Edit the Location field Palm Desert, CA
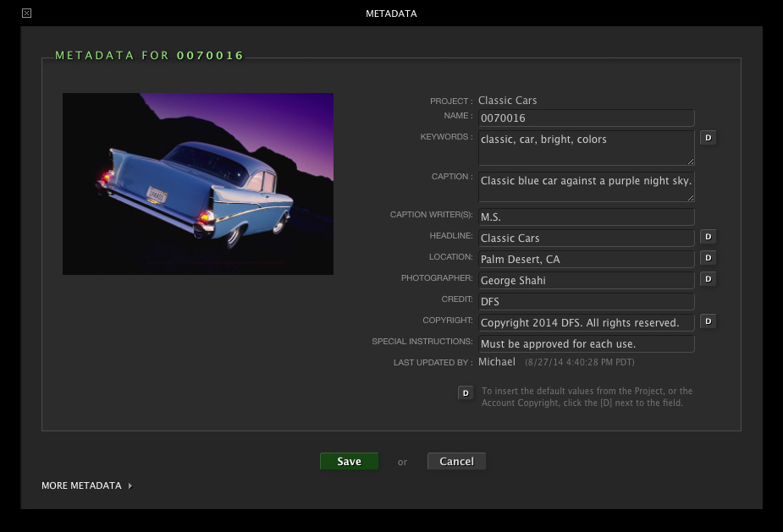Image resolution: width=783 pixels, height=532 pixels. click(586, 260)
